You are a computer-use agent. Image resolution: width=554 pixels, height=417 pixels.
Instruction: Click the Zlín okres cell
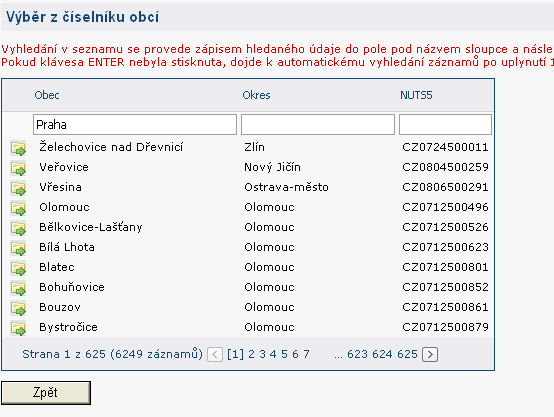click(254, 147)
